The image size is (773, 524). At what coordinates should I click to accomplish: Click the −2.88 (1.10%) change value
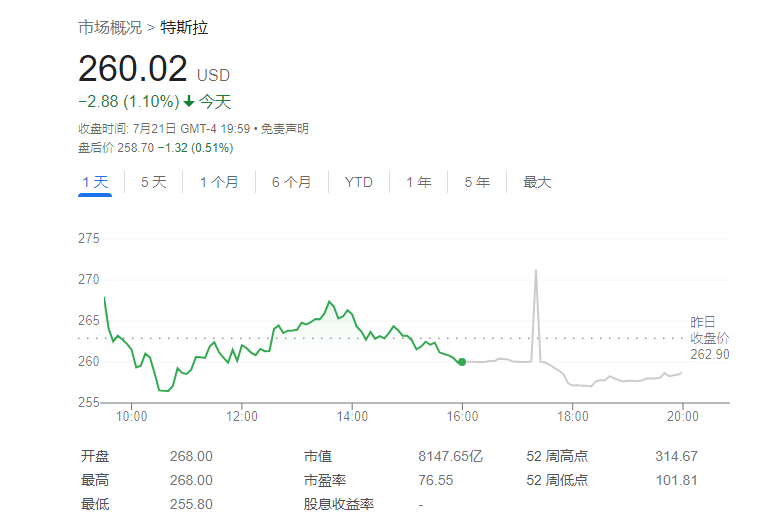pos(129,102)
